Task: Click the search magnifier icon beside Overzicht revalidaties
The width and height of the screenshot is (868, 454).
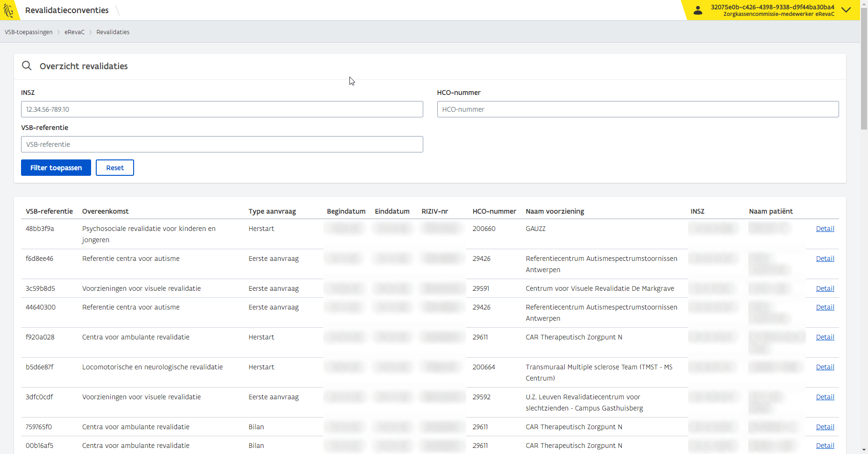Action: click(27, 66)
